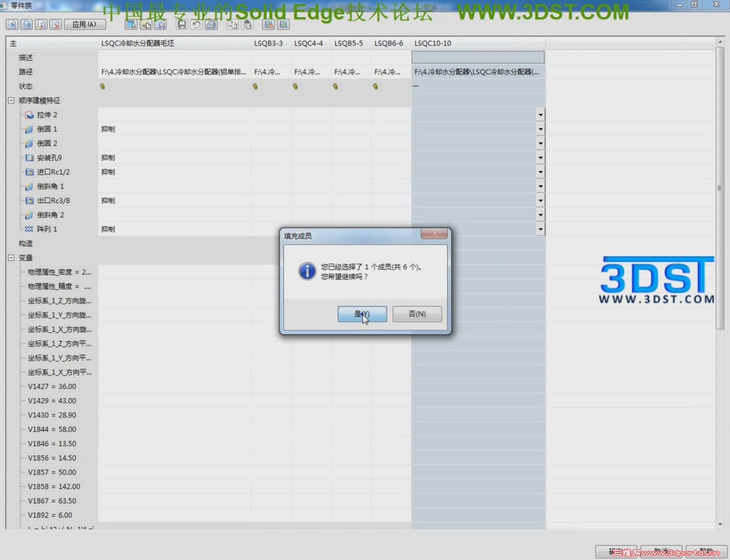
Task: Select the LSQB3-3 column header
Action: pos(271,43)
